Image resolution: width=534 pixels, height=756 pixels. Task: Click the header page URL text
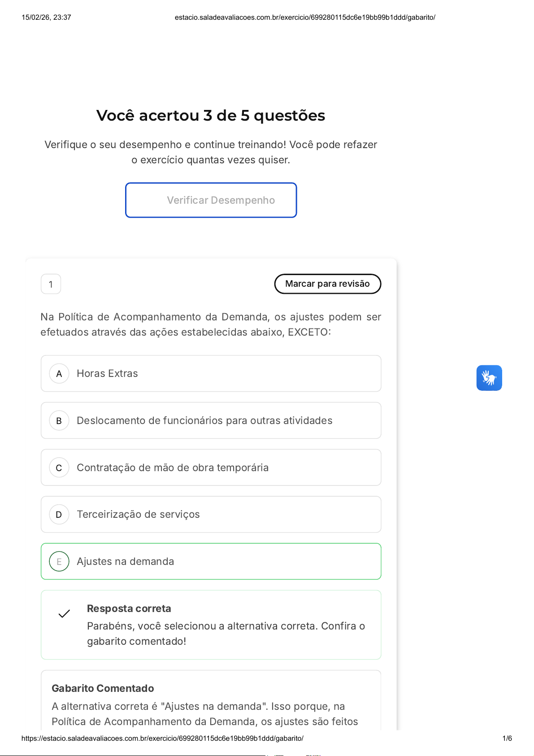(x=305, y=17)
